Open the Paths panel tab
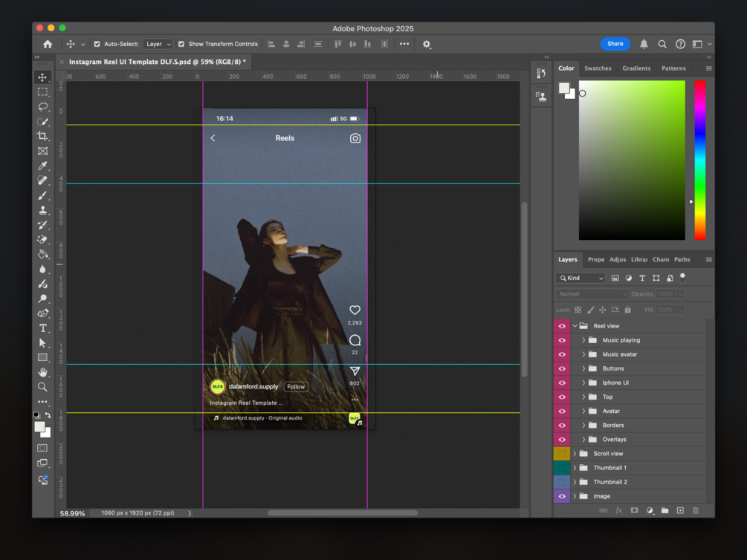747x560 pixels. [682, 260]
